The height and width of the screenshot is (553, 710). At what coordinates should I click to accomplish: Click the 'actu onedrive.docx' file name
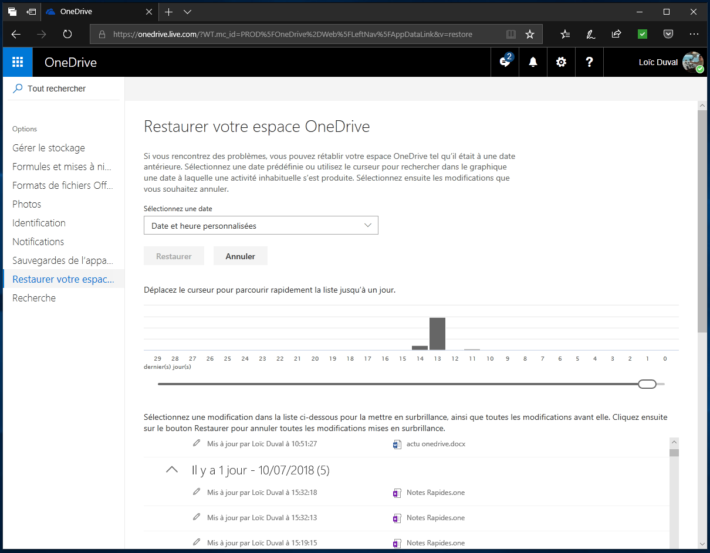[x=436, y=444]
